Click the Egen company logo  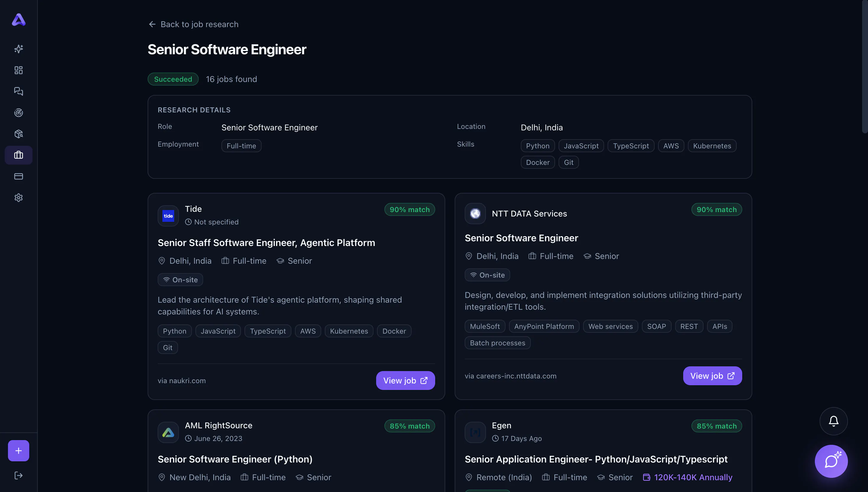(475, 432)
